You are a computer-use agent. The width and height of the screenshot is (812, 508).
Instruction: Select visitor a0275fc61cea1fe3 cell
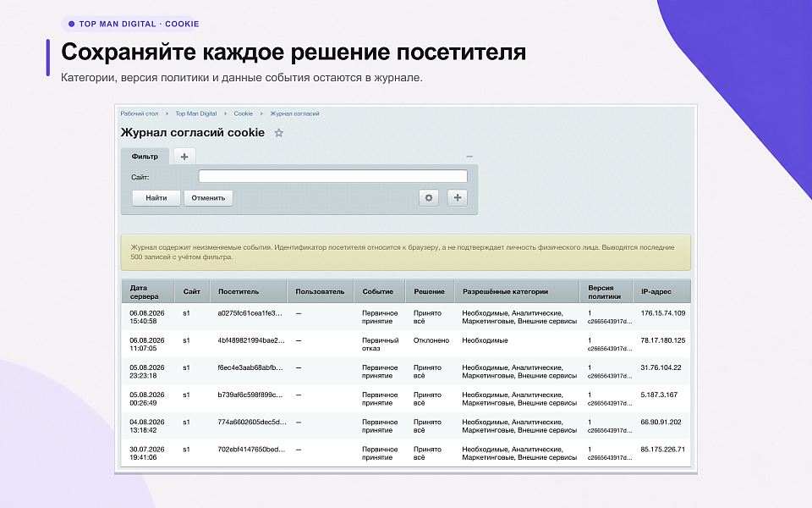pos(250,313)
